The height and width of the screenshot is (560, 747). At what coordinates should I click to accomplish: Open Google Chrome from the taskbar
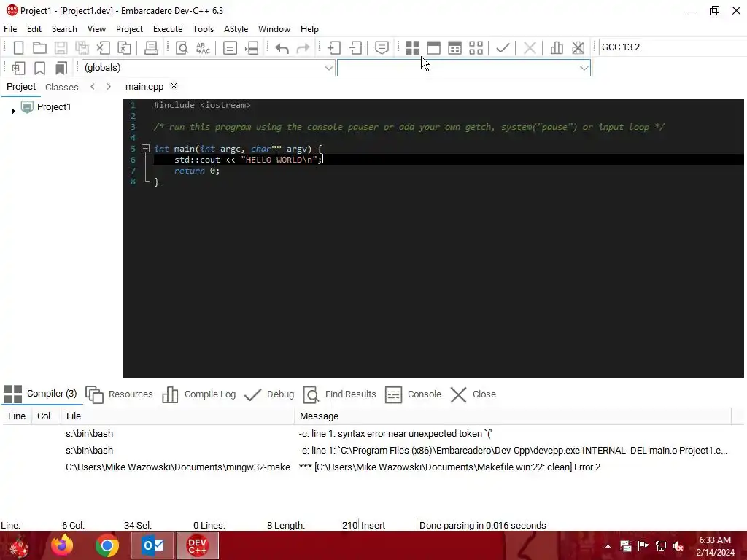point(107,545)
